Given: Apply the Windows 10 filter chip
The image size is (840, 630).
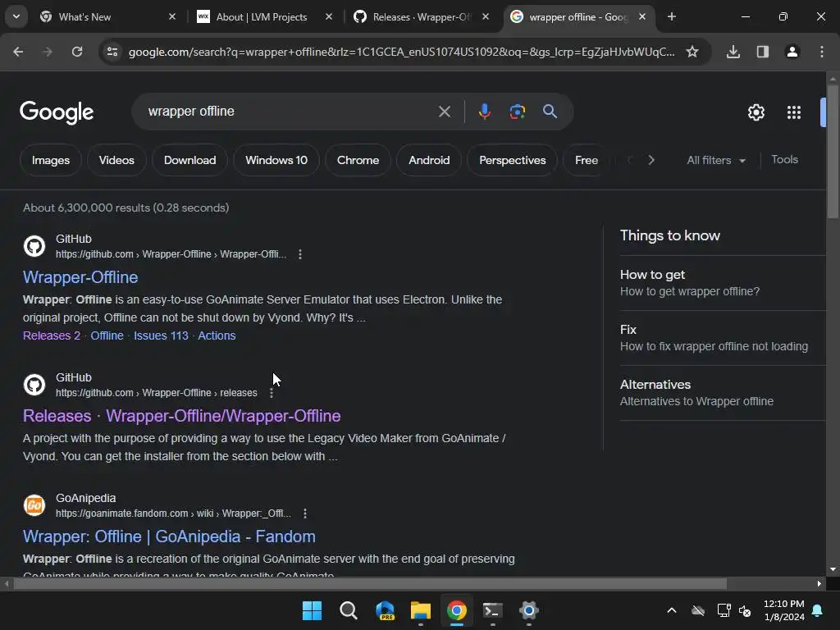Looking at the screenshot, I should 276,160.
